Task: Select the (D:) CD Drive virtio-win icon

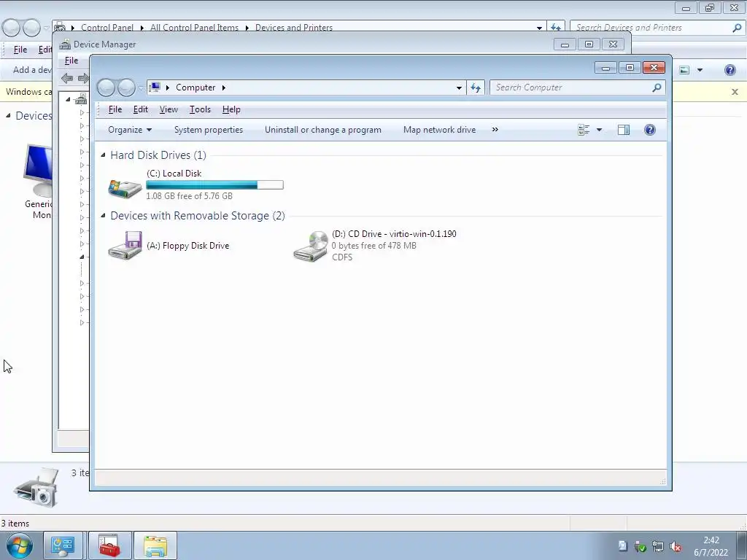Action: (x=310, y=246)
